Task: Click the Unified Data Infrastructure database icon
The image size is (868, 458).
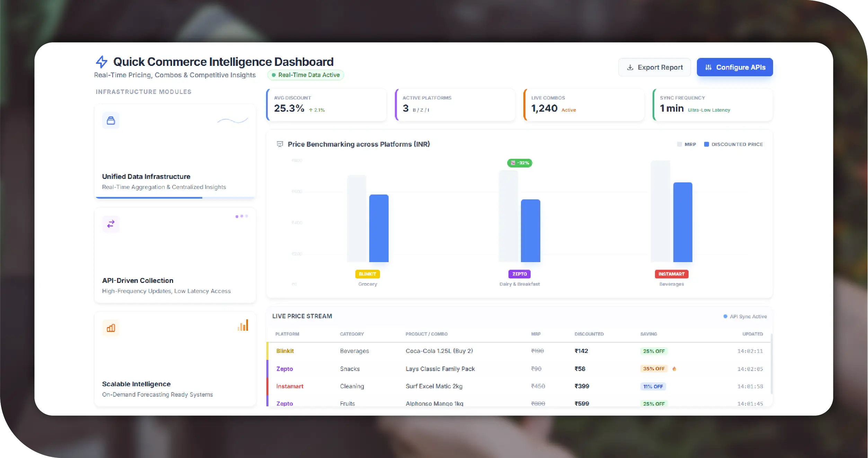Action: point(111,121)
